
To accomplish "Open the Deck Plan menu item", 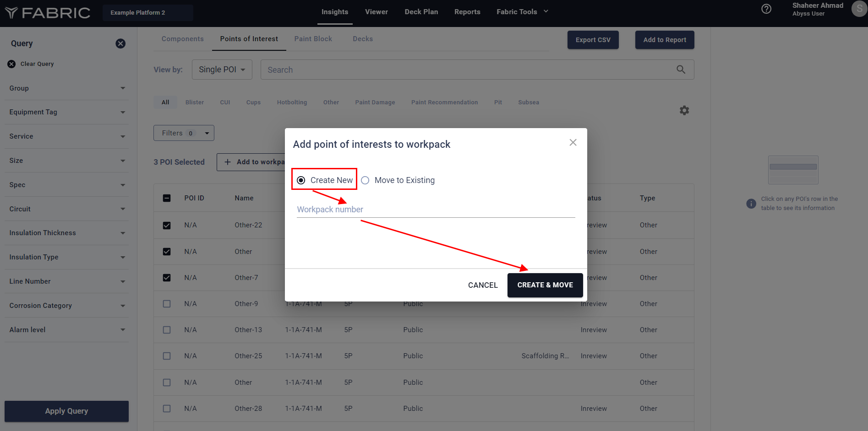I will (421, 12).
